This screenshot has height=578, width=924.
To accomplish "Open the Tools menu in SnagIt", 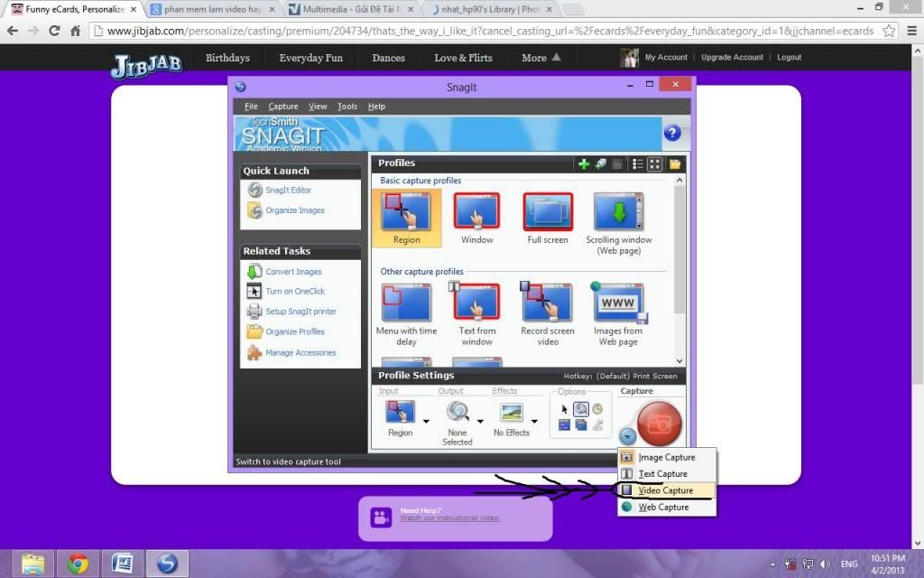I will [x=347, y=107].
